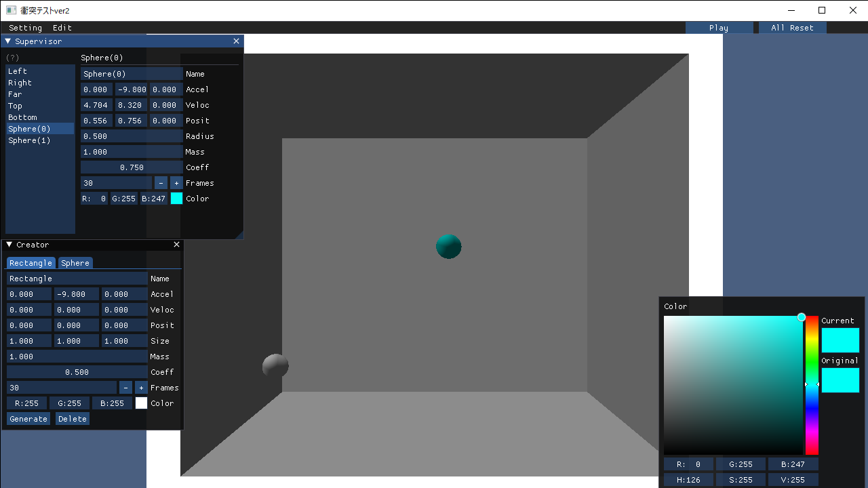
Task: Collapse the Supervisor panel triangle
Action: point(8,41)
